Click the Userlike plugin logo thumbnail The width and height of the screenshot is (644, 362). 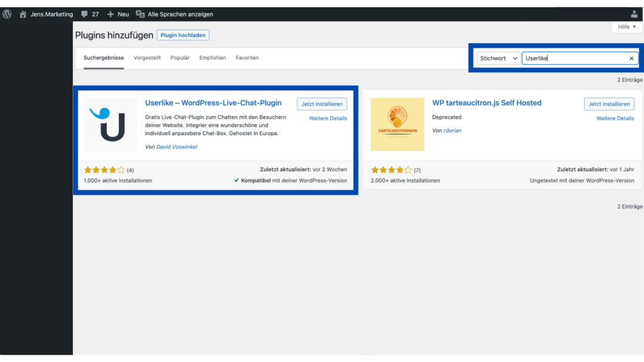[x=110, y=124]
